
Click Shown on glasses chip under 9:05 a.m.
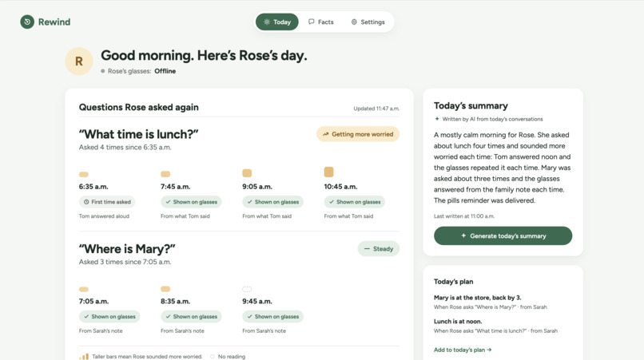[x=272, y=202]
